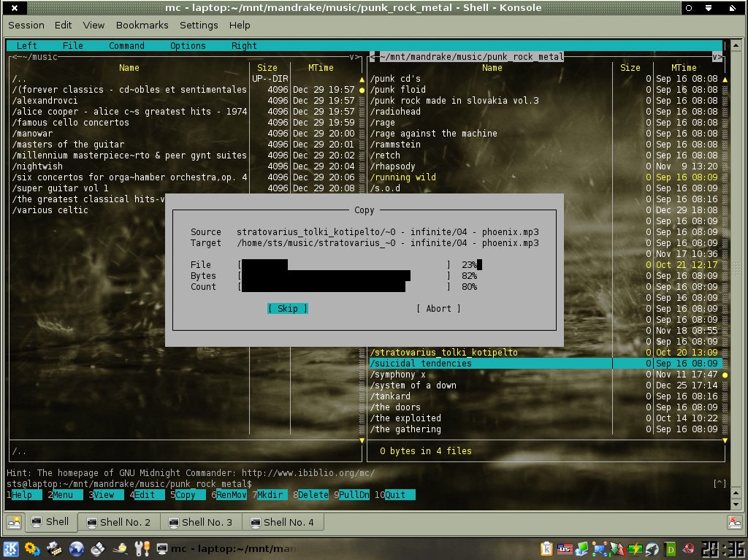Viewport: 748px width, 560px height.
Task: Select '/stratovarius_tolki_kotipelto' in right panel
Action: click(x=443, y=353)
